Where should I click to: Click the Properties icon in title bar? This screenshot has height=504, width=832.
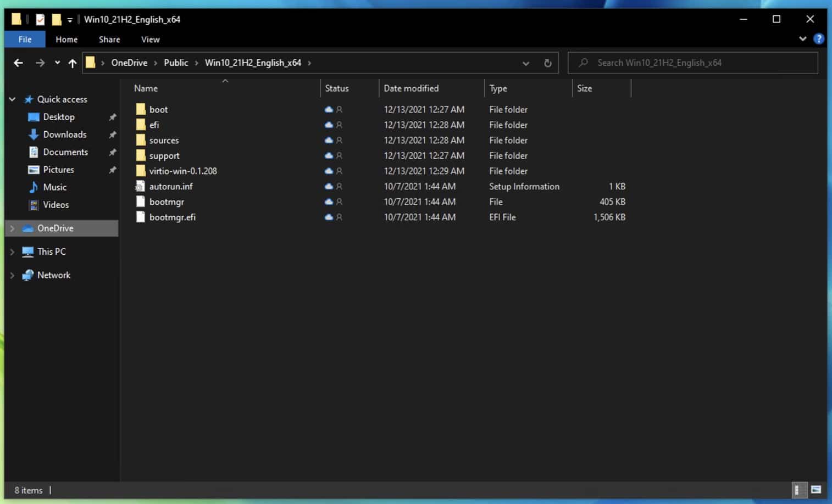click(40, 20)
